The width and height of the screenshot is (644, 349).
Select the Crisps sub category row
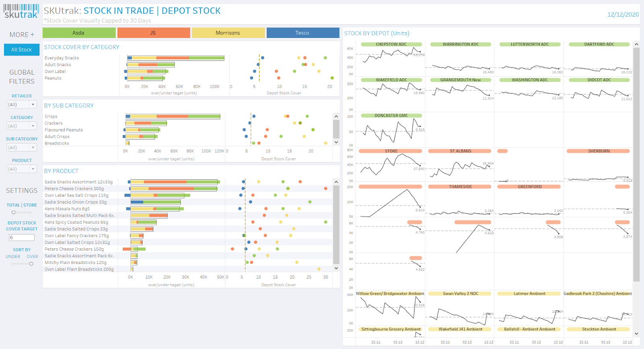(51, 116)
